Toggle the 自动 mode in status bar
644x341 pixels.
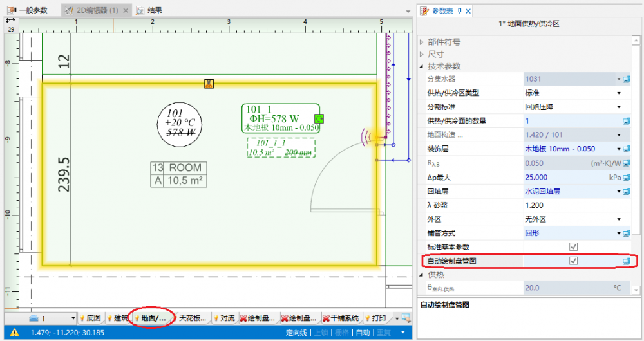[x=363, y=333]
